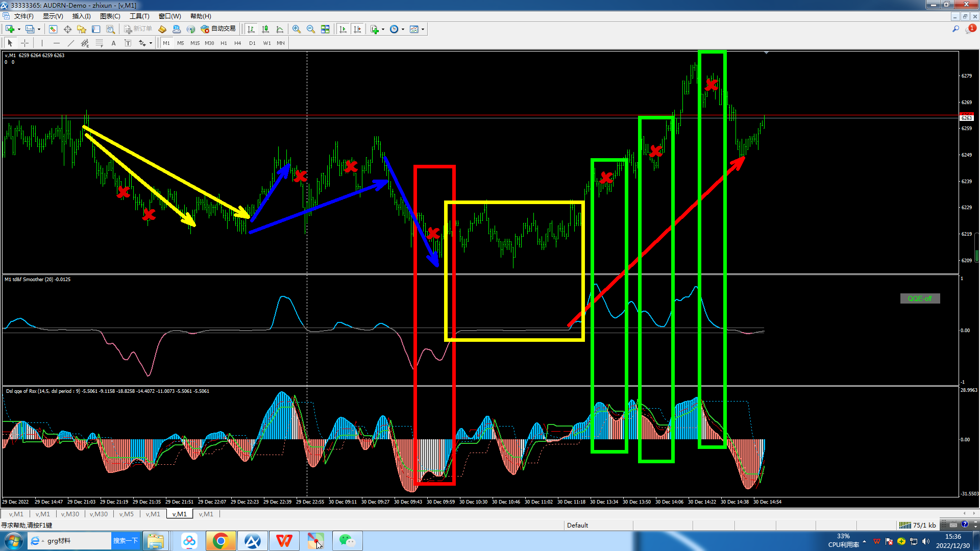
Task: Expand the arrows objects dropdown
Action: (x=151, y=43)
